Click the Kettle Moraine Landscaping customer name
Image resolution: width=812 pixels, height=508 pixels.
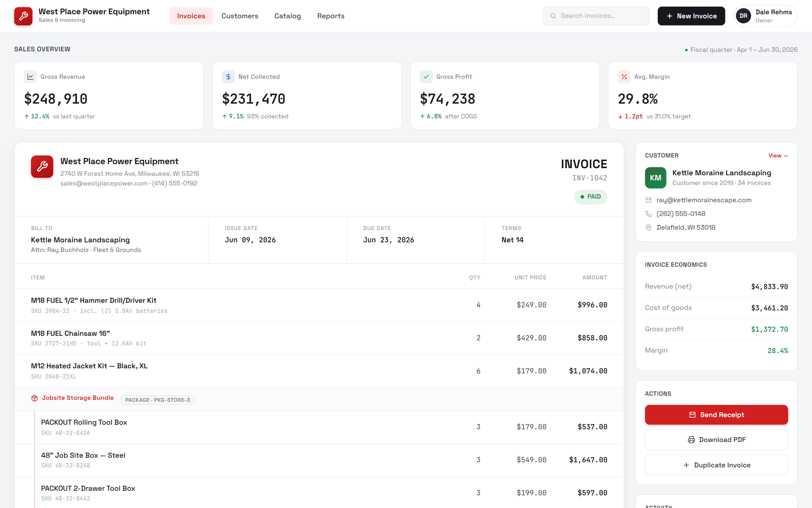[722, 173]
